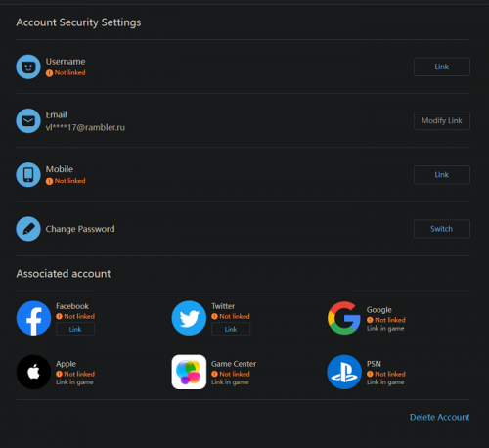Click the Delete Account link
This screenshot has width=489, height=448.
(440, 417)
